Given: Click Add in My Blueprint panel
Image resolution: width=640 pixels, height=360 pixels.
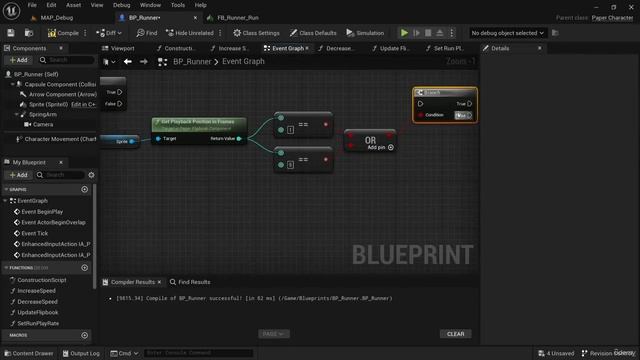Looking at the screenshot, I should (18, 175).
